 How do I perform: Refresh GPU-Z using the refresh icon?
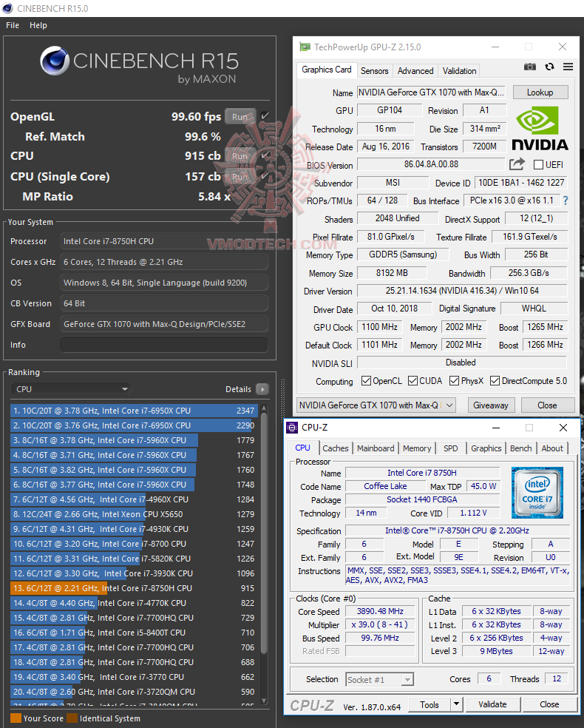click(550, 67)
